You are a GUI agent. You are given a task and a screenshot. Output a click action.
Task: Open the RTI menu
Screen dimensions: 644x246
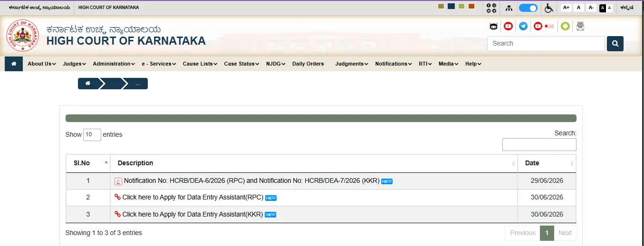click(425, 64)
